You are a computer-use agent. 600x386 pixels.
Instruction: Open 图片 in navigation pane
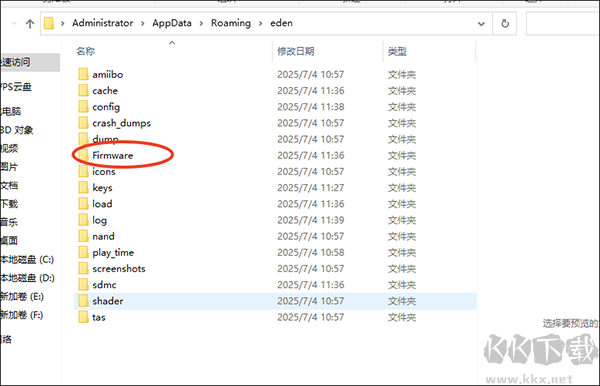click(x=9, y=167)
